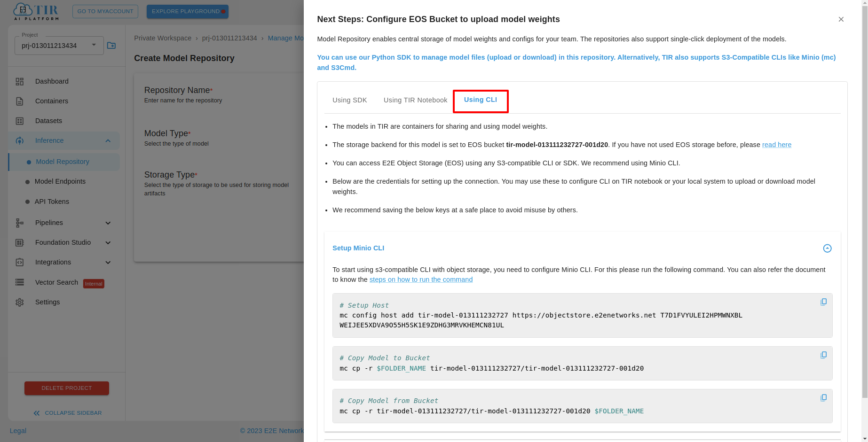This screenshot has width=868, height=442.
Task: Click the Containers file icon
Action: [19, 101]
